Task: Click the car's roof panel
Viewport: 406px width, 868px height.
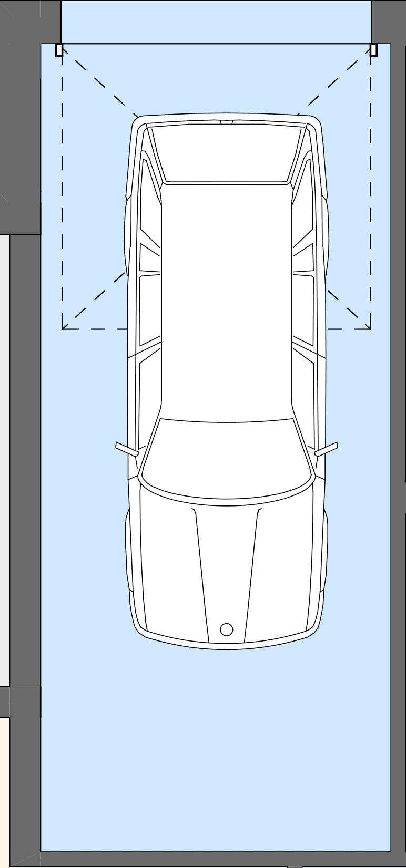Action: pyautogui.click(x=226, y=299)
